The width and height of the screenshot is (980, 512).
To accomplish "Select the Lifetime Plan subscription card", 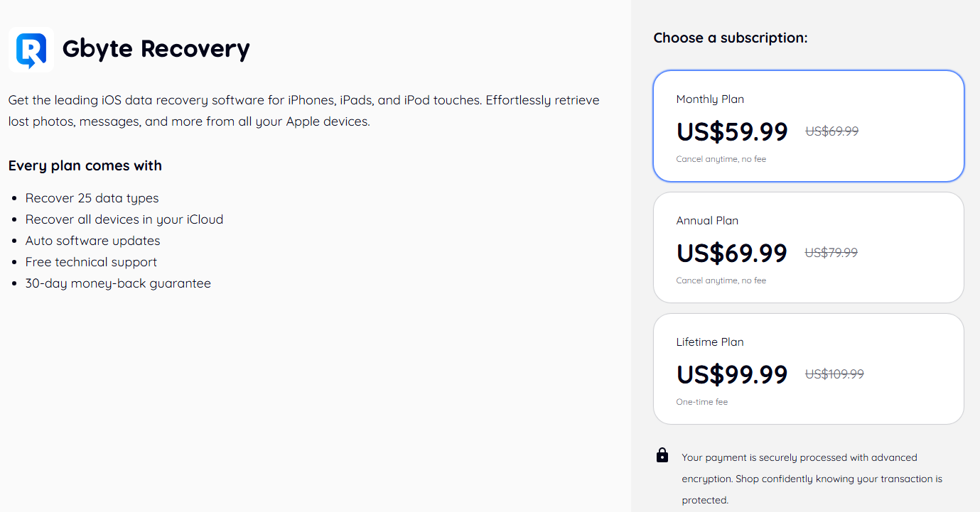I will click(809, 369).
